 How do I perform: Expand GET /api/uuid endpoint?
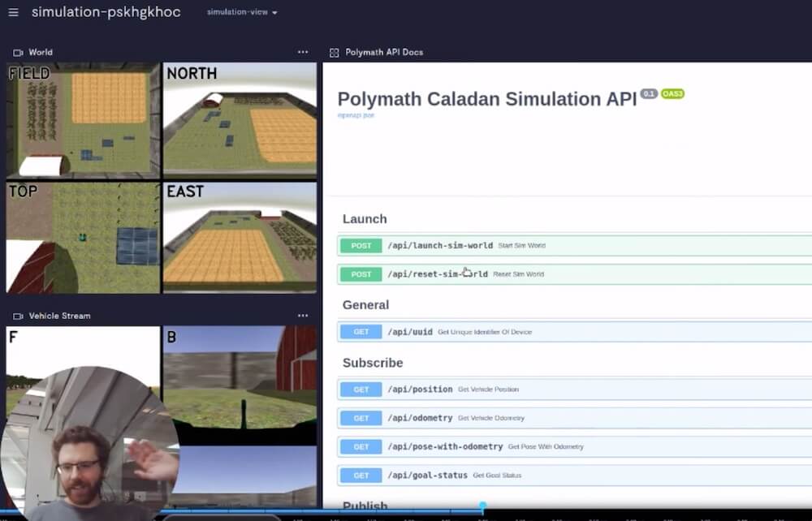(x=574, y=332)
